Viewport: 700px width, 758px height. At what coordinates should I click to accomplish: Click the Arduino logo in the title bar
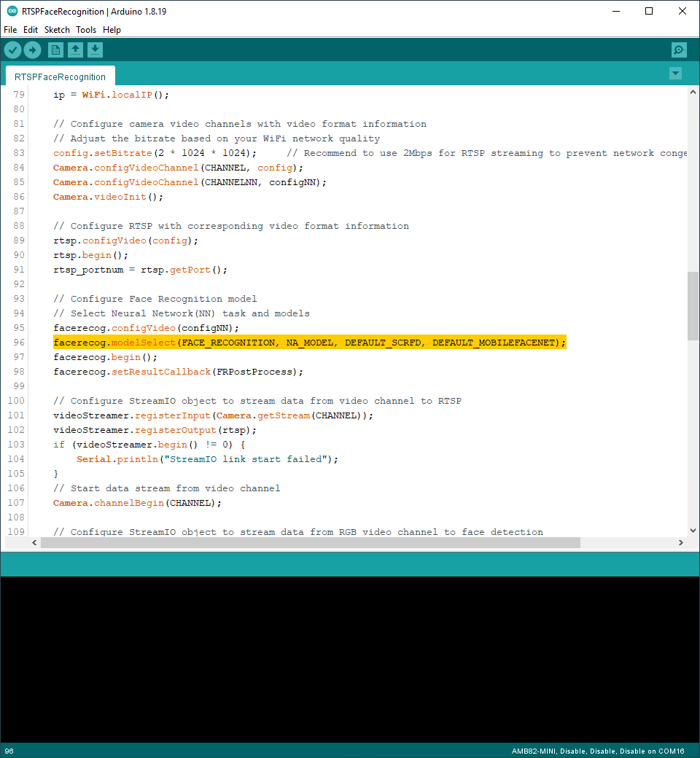(x=12, y=11)
